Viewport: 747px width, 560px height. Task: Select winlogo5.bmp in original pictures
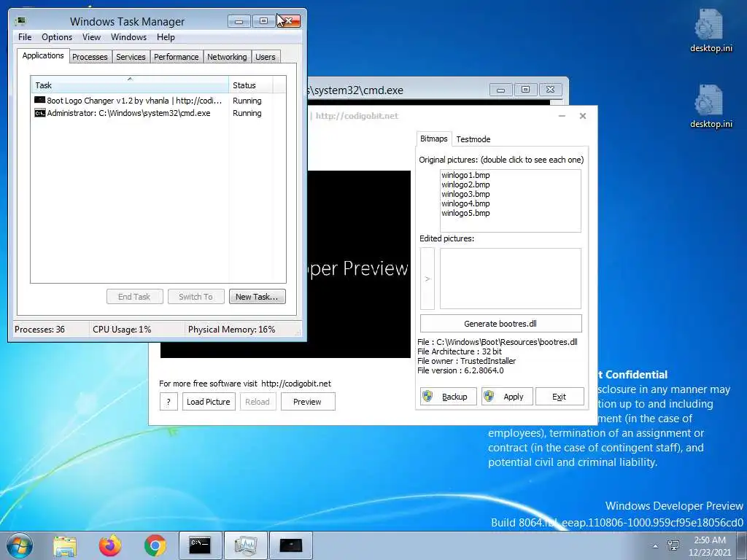pos(465,213)
